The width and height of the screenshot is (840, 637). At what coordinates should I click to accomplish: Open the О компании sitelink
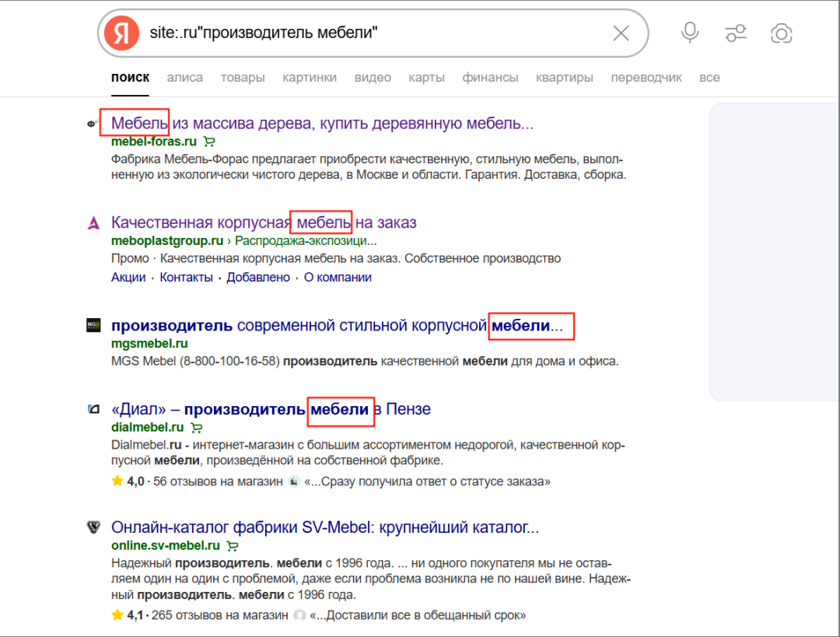click(338, 278)
